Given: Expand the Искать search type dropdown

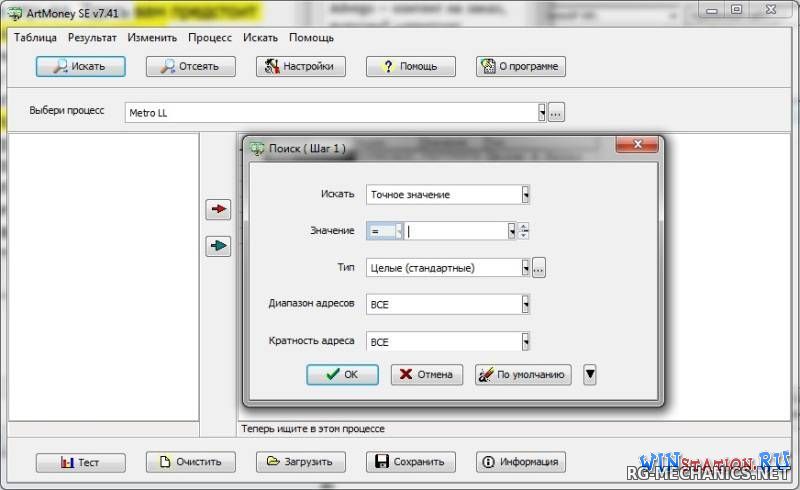Looking at the screenshot, I should [x=525, y=195].
